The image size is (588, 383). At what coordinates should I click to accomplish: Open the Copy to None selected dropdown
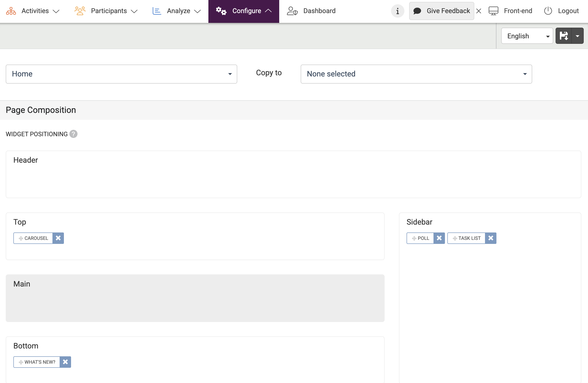[416, 74]
